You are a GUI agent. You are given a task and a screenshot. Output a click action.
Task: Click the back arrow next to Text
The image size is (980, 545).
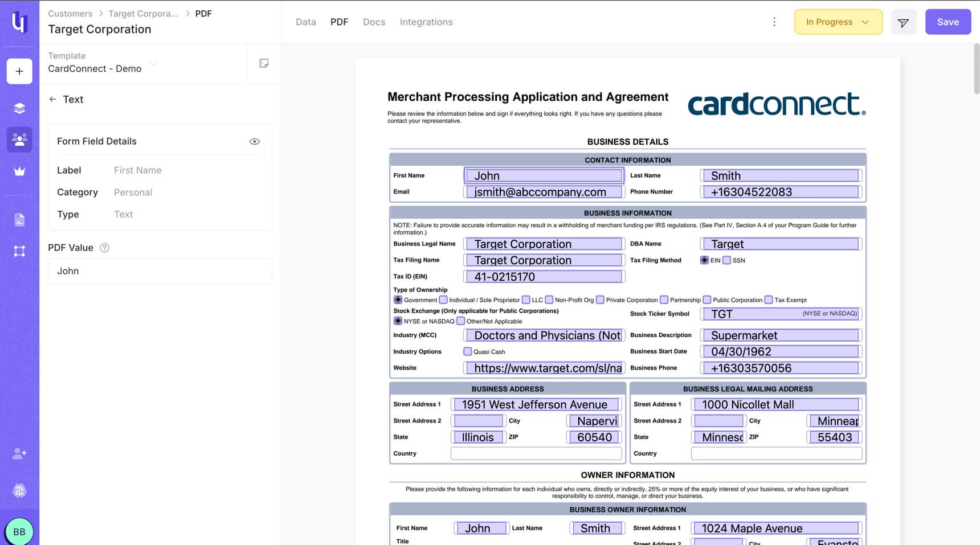tap(52, 99)
